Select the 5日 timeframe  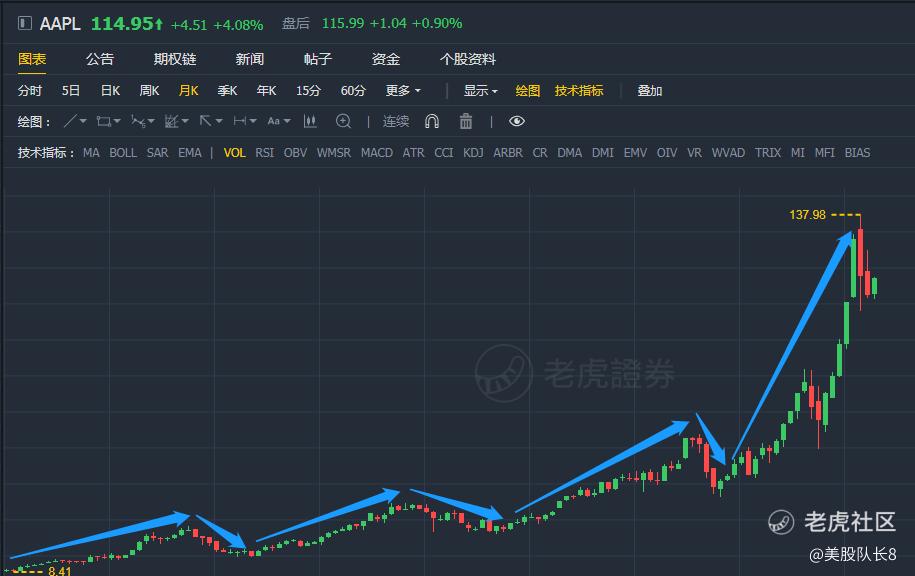71,90
